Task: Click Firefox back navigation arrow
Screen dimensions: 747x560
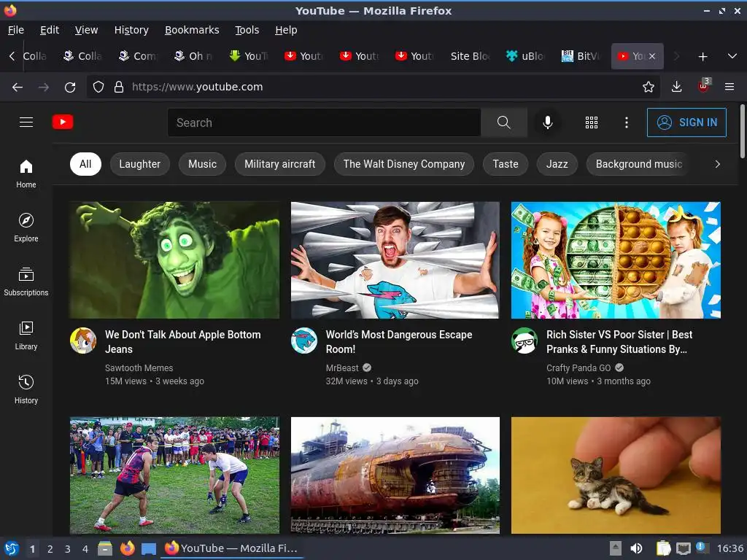Action: [x=18, y=87]
